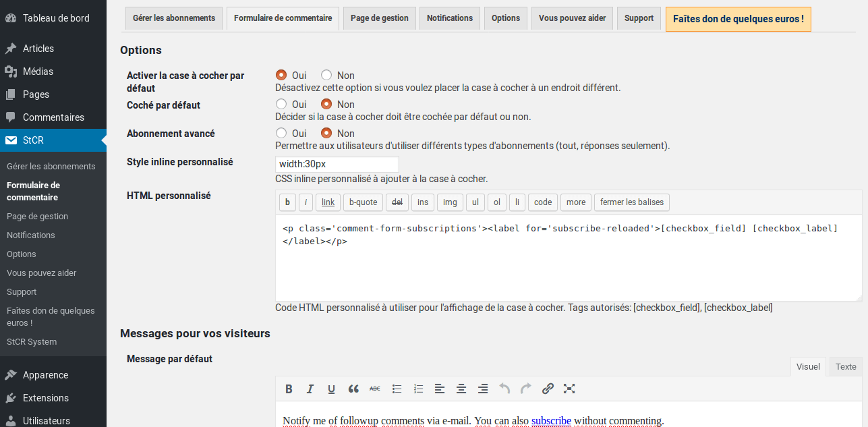Click the subscribe link in the default message

point(551,420)
